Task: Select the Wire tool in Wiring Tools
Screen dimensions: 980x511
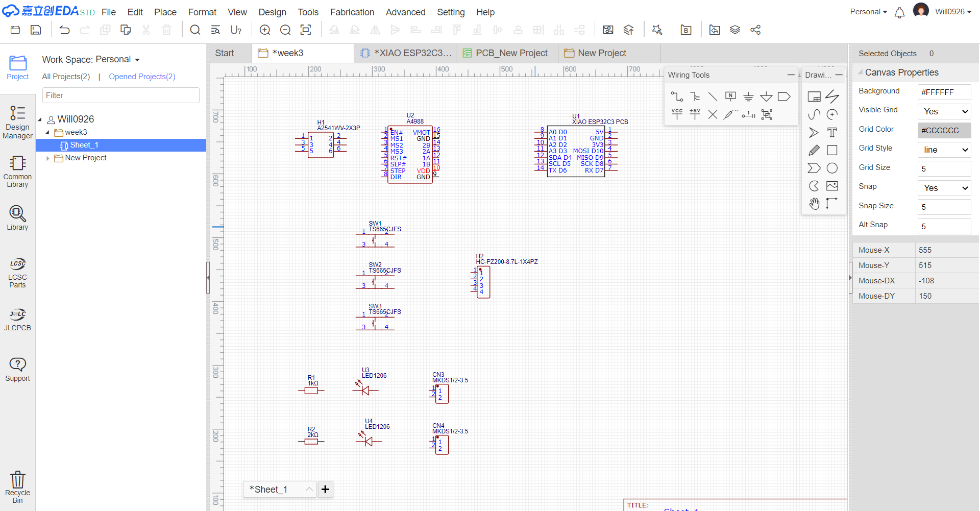Action: (x=677, y=96)
